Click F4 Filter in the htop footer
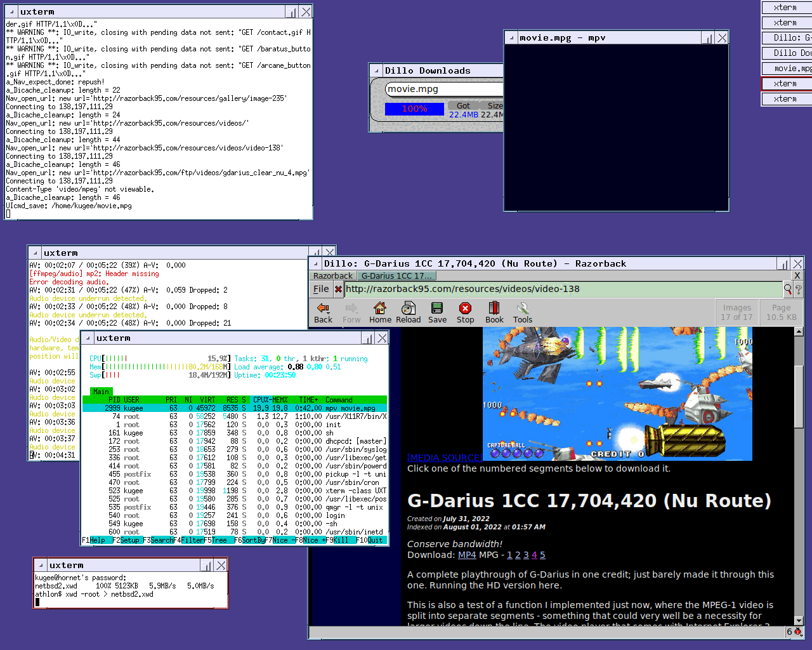The width and height of the screenshot is (812, 650). pyautogui.click(x=188, y=540)
